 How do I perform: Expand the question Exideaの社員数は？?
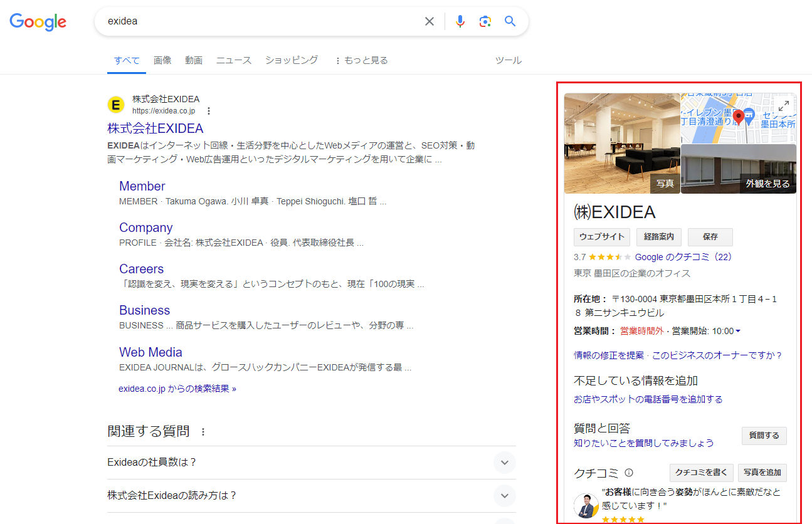[504, 462]
